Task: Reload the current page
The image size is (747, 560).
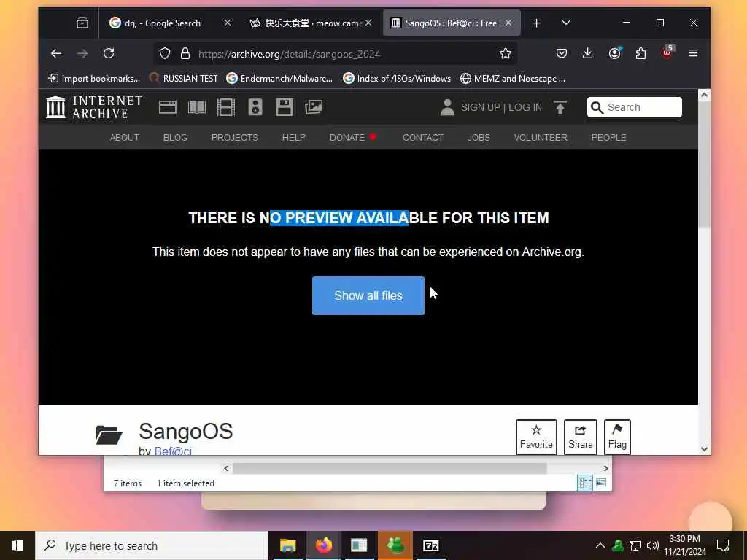Action: pos(109,53)
